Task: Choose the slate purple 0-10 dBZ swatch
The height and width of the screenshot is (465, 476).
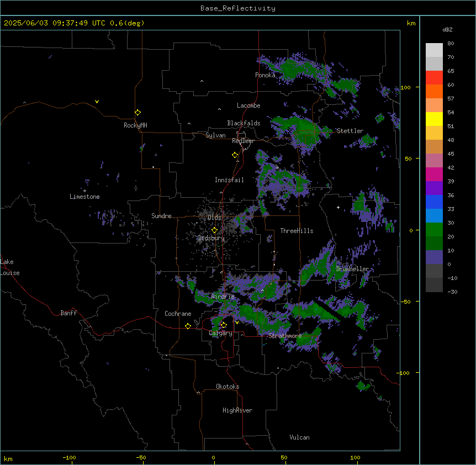Action: click(434, 257)
